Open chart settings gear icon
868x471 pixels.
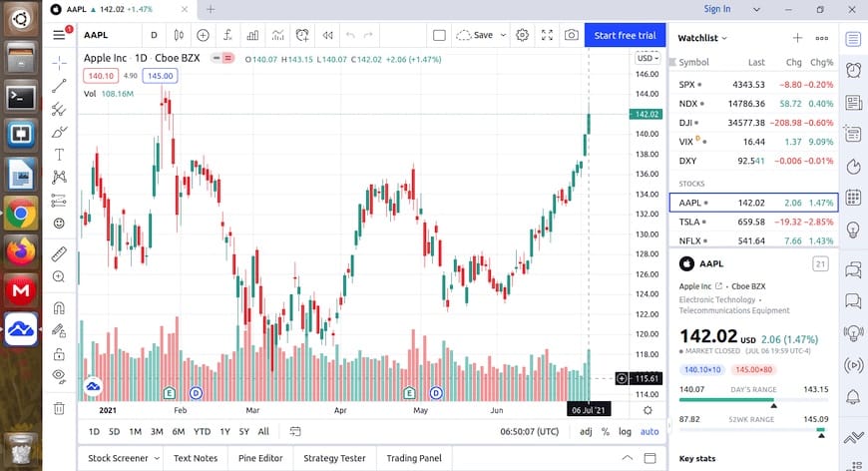(522, 35)
